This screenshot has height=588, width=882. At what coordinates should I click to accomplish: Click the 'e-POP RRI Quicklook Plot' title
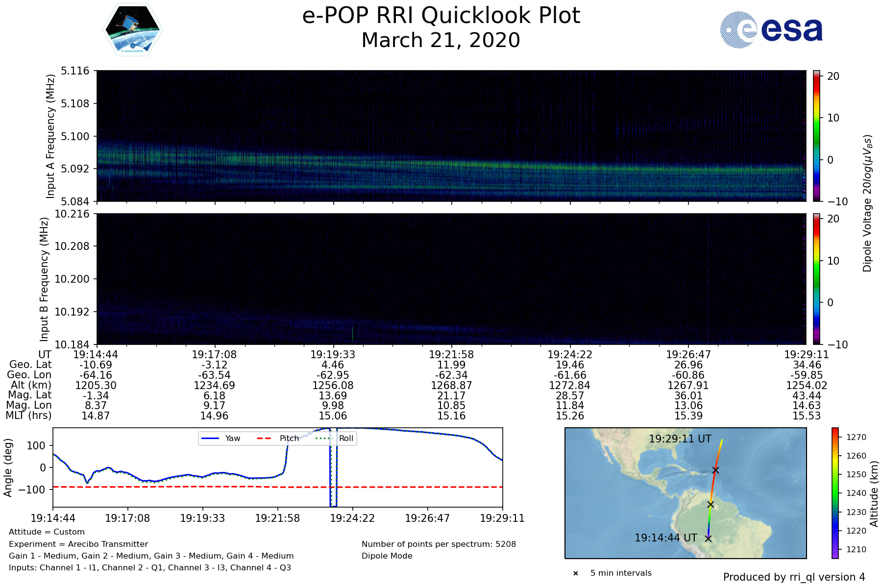[441, 16]
